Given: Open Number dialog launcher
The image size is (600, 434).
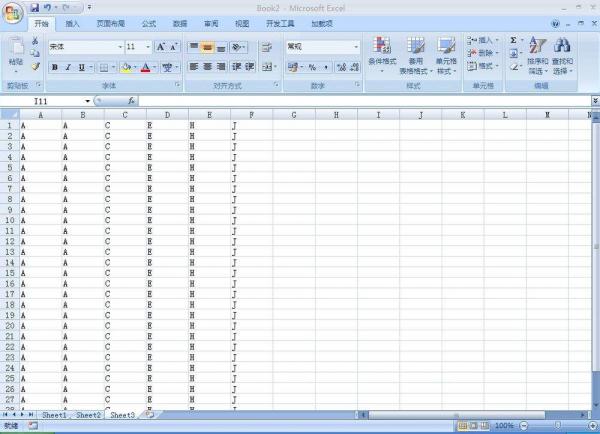Looking at the screenshot, I should (357, 85).
